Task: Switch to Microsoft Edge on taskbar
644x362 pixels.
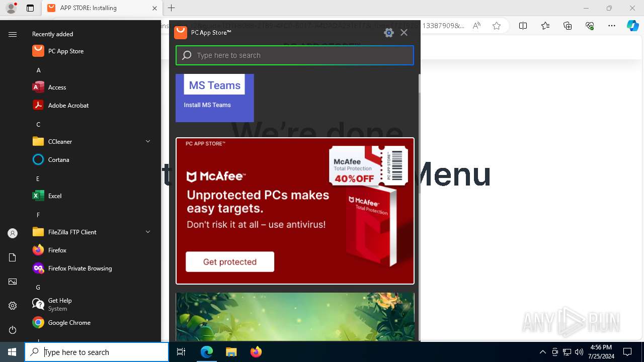Action: (x=207, y=352)
